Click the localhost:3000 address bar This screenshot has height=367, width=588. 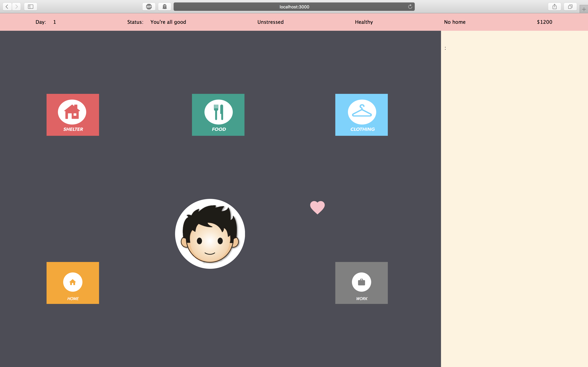(x=294, y=7)
